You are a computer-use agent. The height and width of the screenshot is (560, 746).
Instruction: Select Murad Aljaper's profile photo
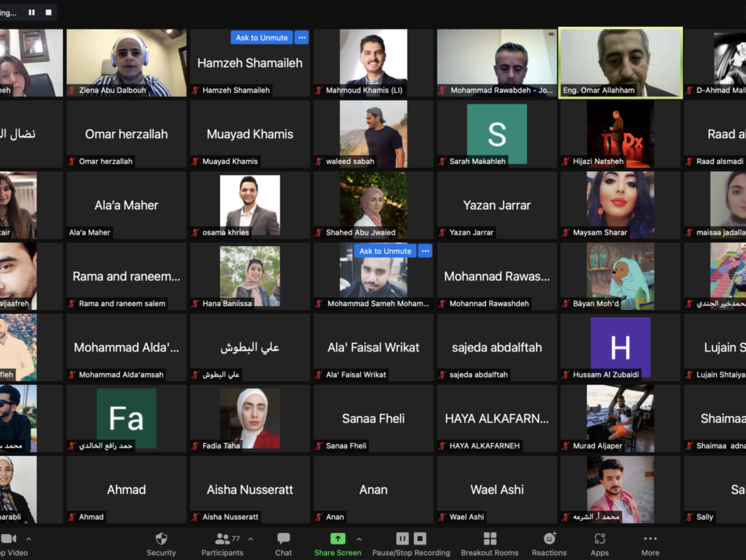coord(621,418)
